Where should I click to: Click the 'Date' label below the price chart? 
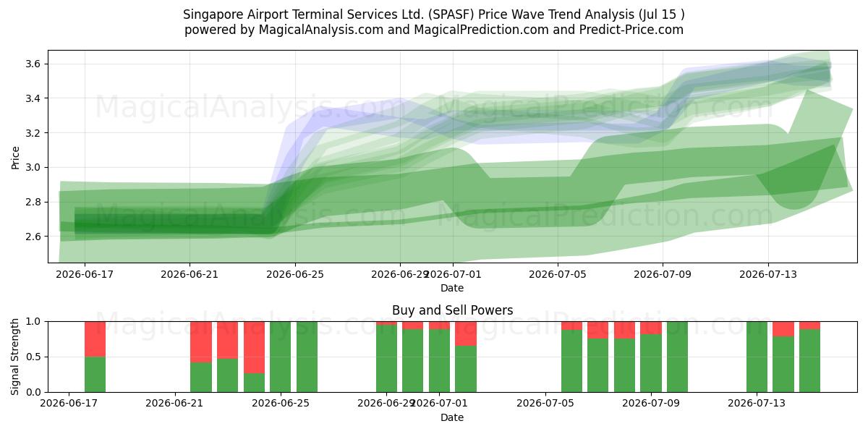point(452,288)
